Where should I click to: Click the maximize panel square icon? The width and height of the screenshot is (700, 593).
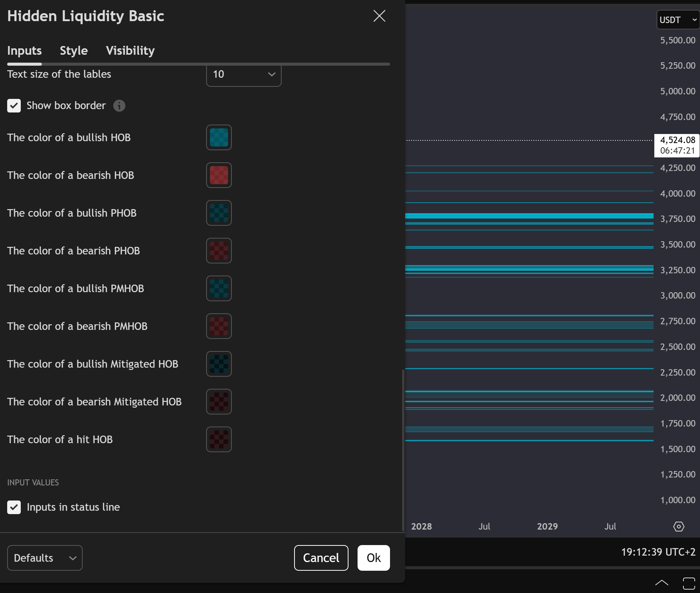point(689,583)
